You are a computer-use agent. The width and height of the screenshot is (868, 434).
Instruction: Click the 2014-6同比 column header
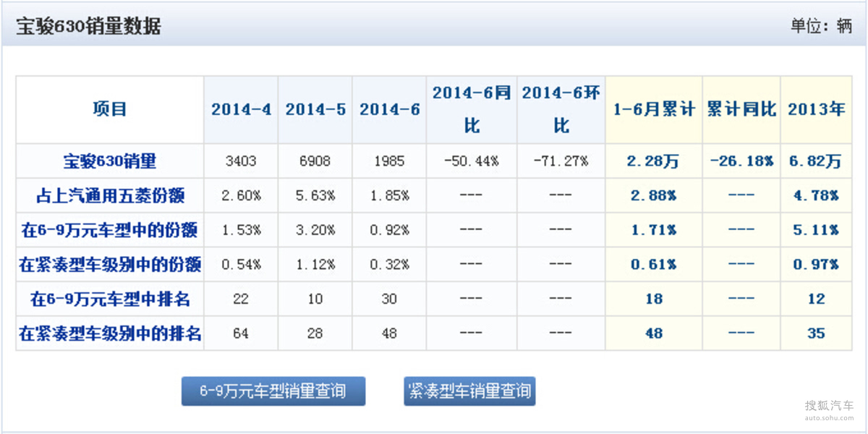[472, 110]
